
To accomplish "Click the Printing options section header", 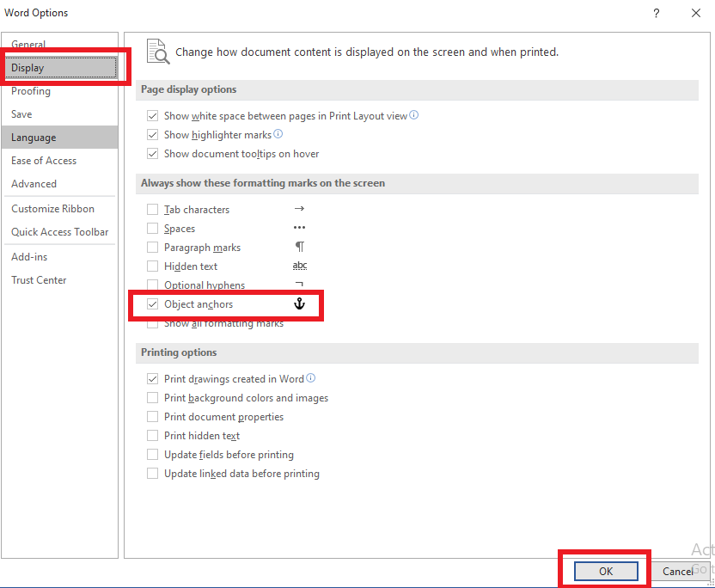I will [417, 352].
